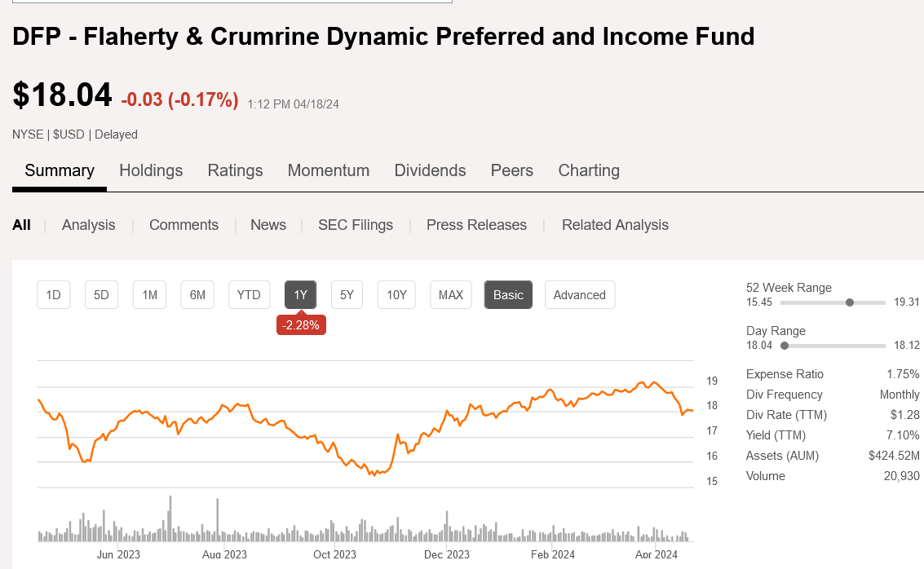Select the YTD range button
The width and height of the screenshot is (924, 569).
(249, 295)
